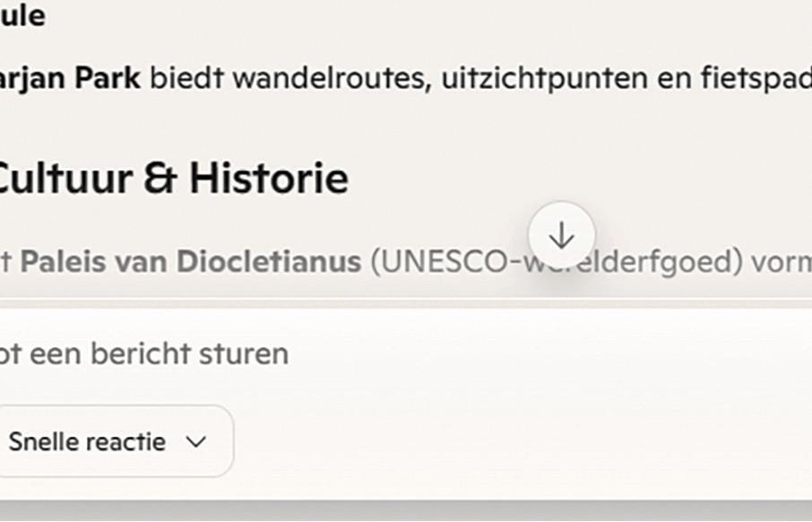Viewport: 812px width, 522px height.
Task: Click the gray strip below the composer
Action: [403, 511]
